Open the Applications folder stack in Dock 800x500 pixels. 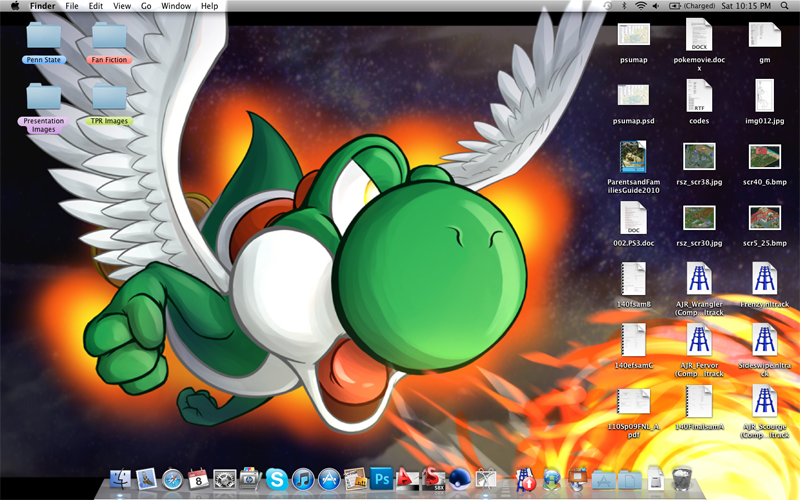point(604,481)
